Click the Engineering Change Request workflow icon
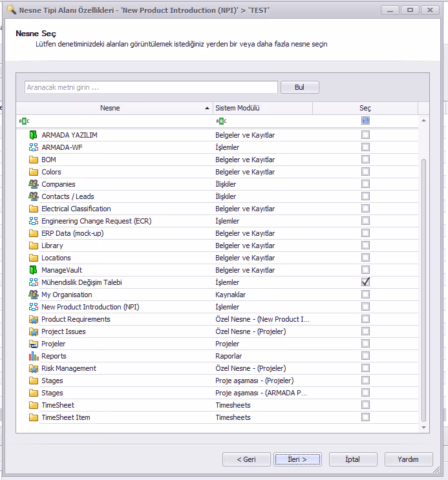The height and width of the screenshot is (480, 448). point(34,221)
